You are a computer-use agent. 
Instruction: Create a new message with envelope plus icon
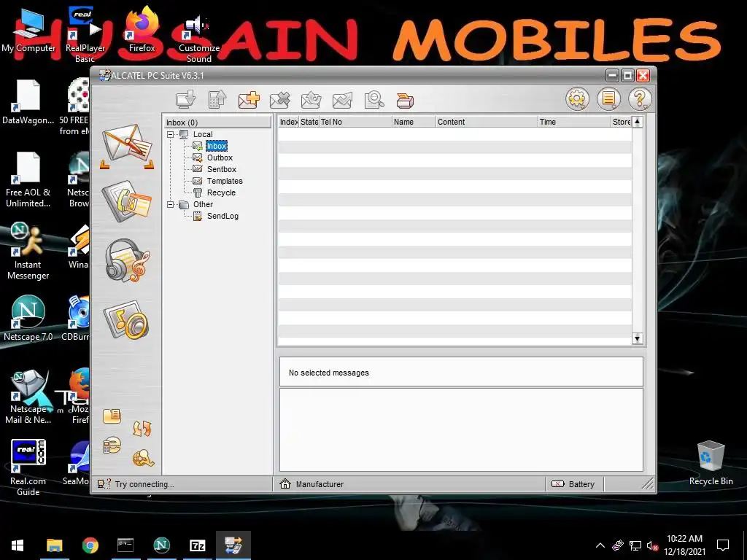[x=249, y=99]
